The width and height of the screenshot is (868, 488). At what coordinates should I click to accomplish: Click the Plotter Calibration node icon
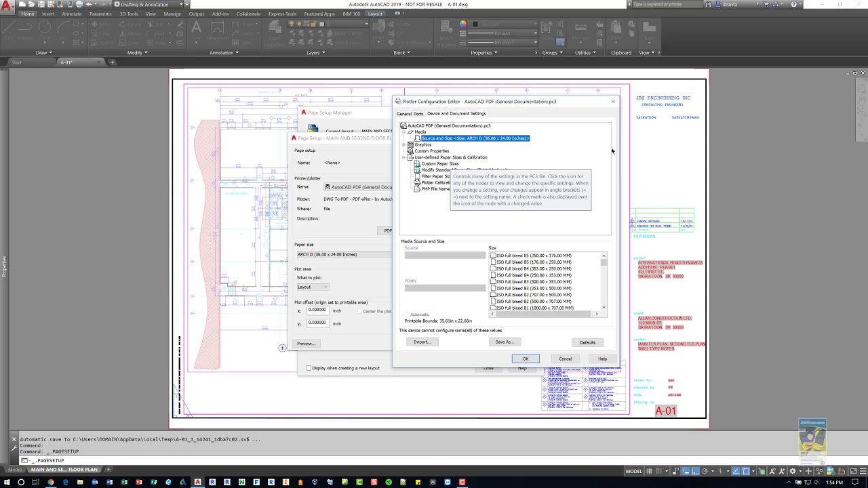click(x=417, y=183)
